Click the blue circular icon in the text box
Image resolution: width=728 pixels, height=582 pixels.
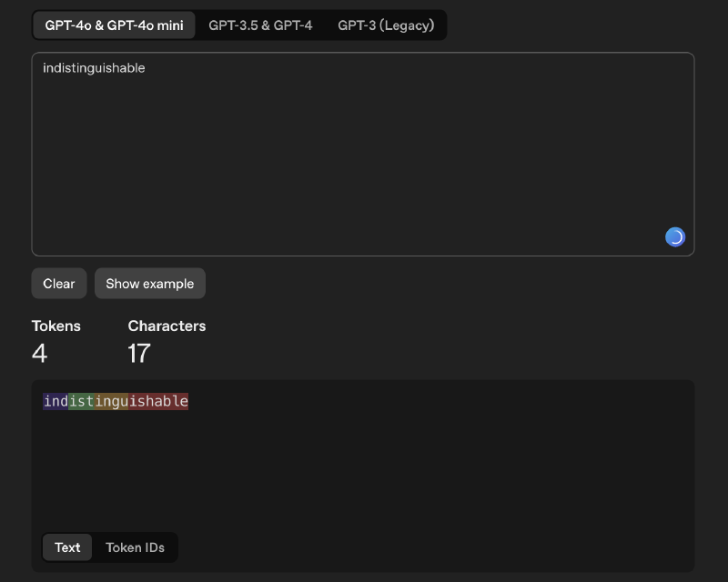[x=675, y=237]
